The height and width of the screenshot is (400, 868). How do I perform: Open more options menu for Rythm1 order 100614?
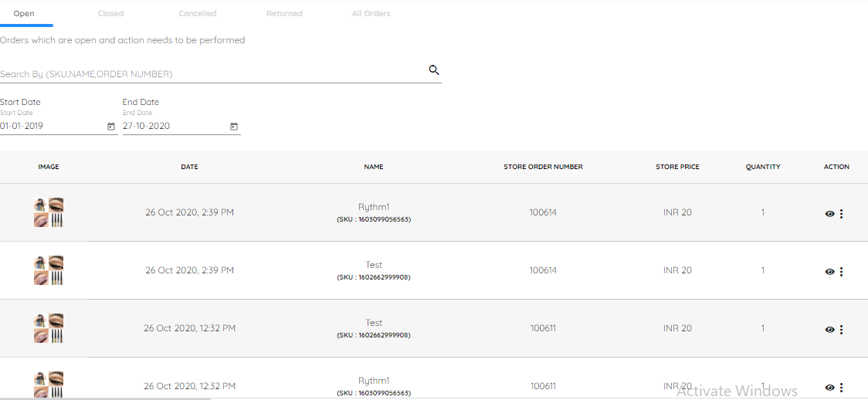[842, 214]
